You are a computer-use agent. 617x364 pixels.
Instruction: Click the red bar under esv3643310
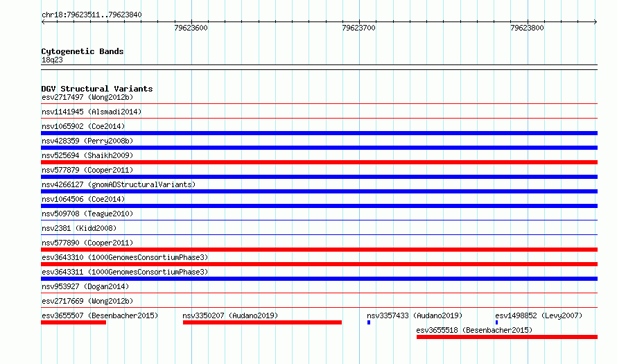tap(319, 264)
